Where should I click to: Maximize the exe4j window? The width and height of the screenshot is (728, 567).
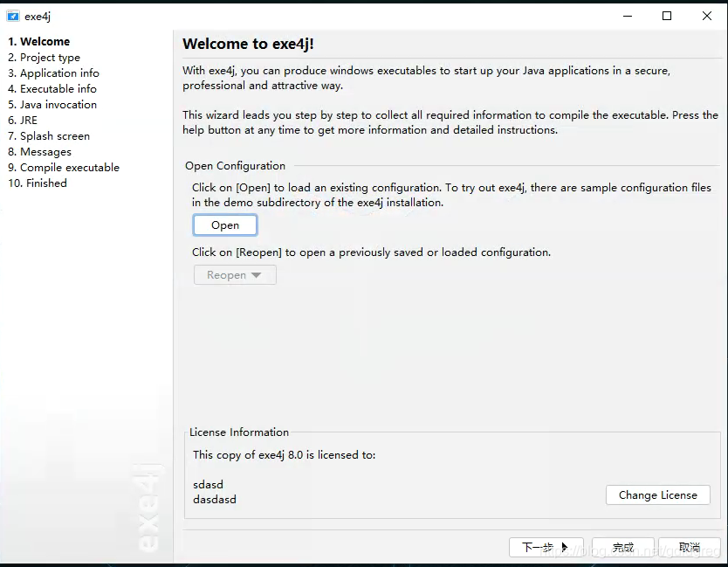[x=667, y=17]
